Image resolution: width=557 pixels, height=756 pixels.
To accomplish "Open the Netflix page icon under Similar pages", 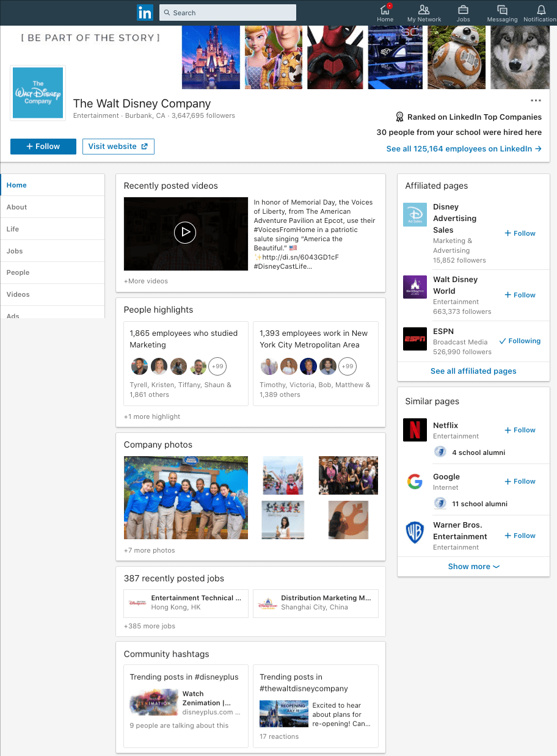I will tap(415, 430).
